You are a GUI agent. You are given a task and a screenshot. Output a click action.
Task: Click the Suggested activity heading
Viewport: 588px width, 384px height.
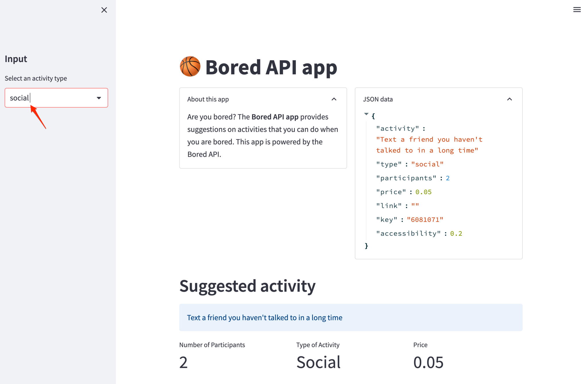click(x=247, y=286)
